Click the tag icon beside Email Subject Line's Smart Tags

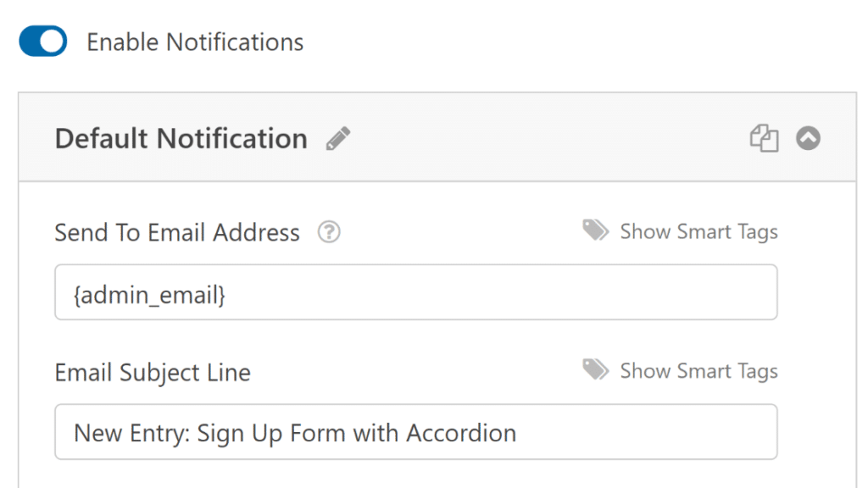595,370
